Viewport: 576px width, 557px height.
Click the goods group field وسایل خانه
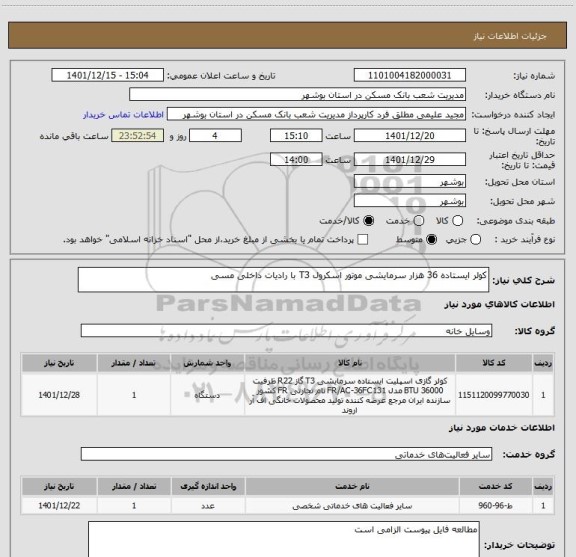[286, 331]
